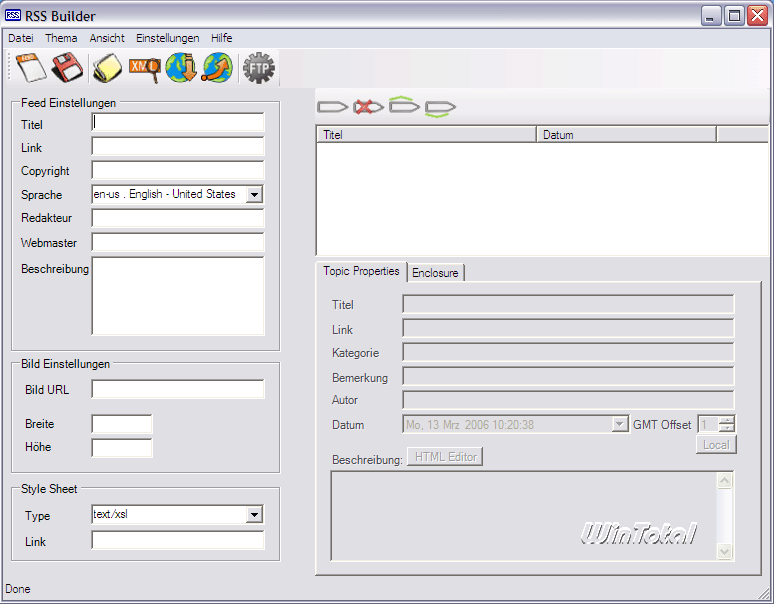The height and width of the screenshot is (604, 774).
Task: Click the Höhe input field
Action: tap(122, 448)
